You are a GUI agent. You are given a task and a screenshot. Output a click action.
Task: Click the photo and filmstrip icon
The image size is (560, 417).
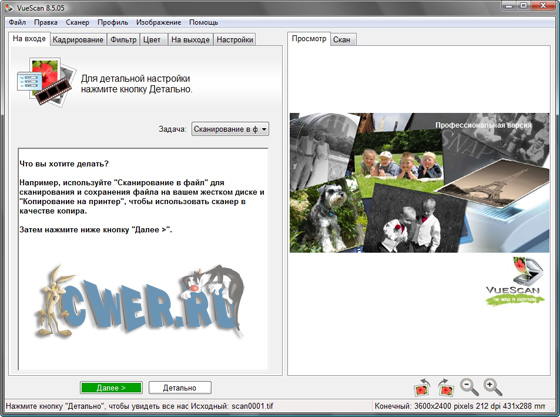pyautogui.click(x=46, y=81)
